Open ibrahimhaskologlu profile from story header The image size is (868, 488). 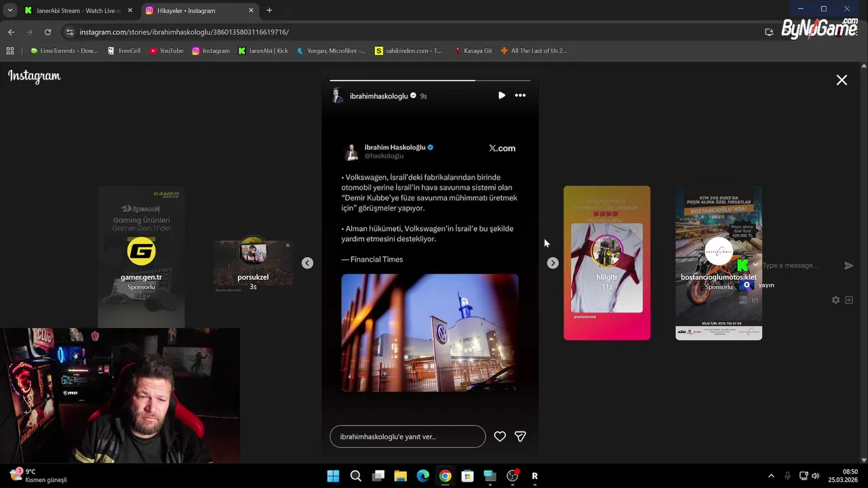coord(378,96)
